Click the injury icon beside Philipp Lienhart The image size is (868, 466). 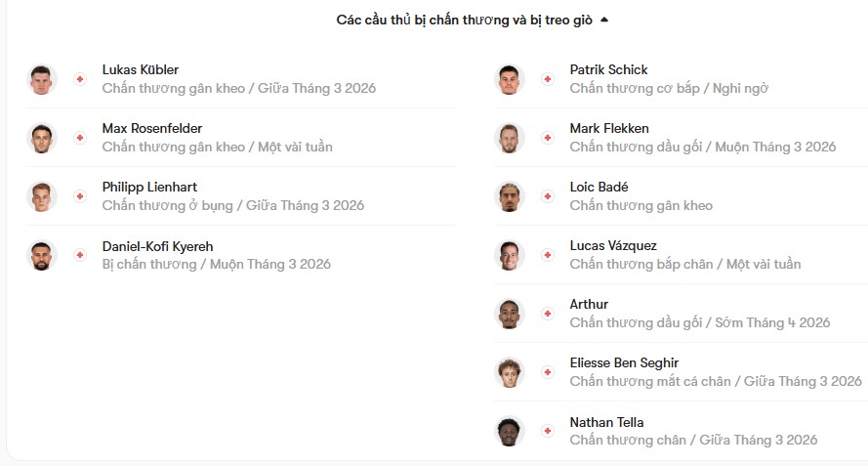pyautogui.click(x=80, y=196)
